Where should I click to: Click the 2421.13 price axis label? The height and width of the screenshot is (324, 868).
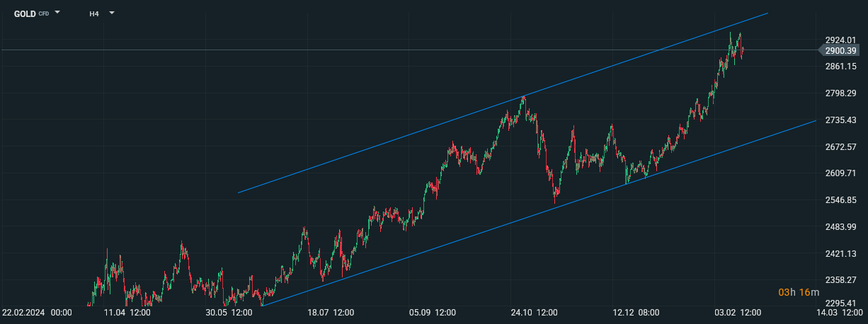841,253
